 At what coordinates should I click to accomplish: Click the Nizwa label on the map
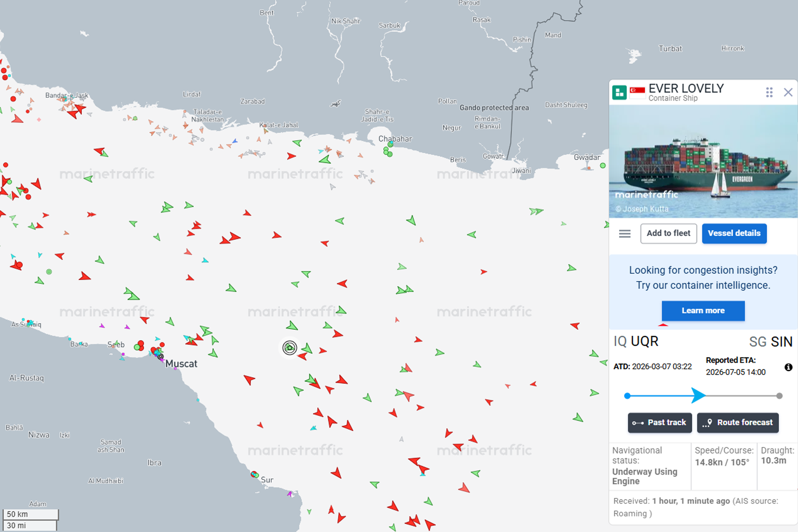(39, 435)
